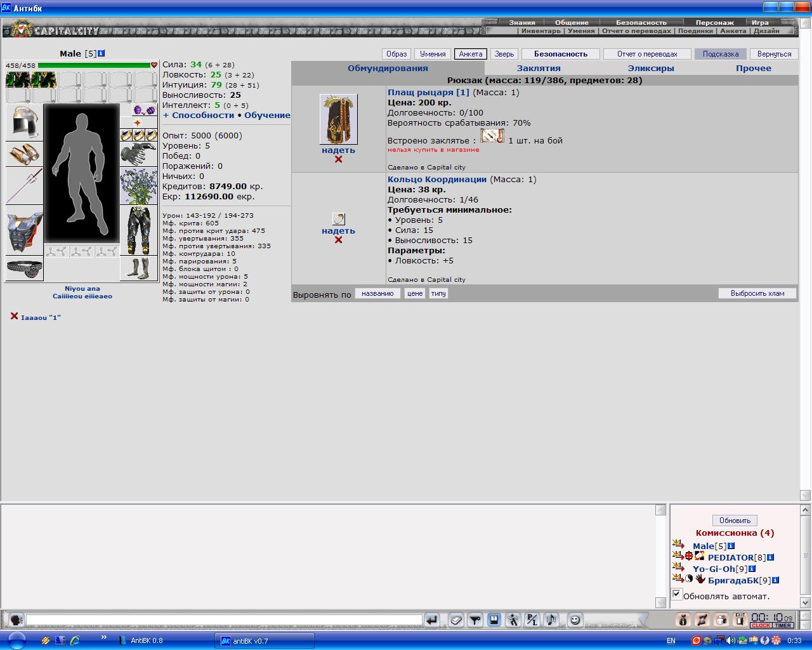Click the equipped gloves slot
The width and height of the screenshot is (812, 650).
[x=138, y=154]
